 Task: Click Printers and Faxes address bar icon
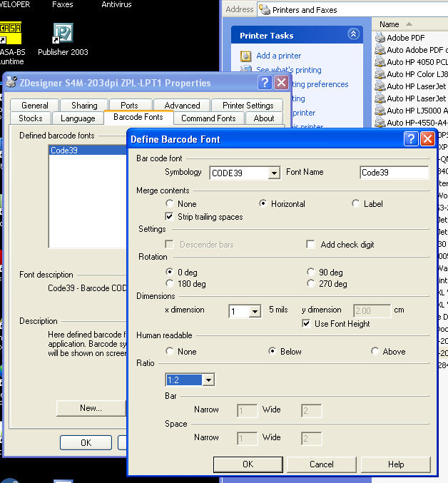(265, 9)
